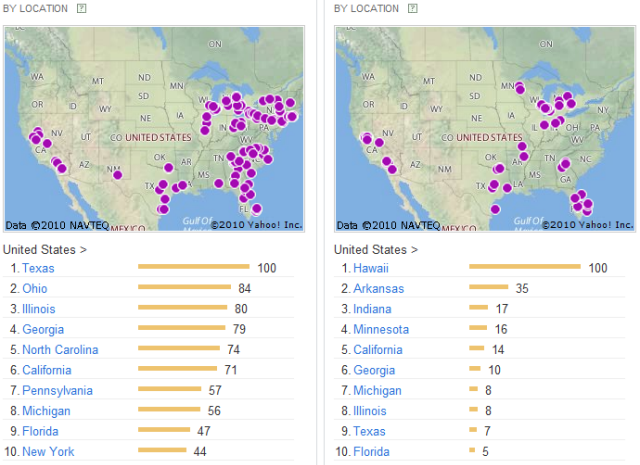Click the New Mexico marker on left map
This screenshot has width=640, height=465.
click(118, 174)
